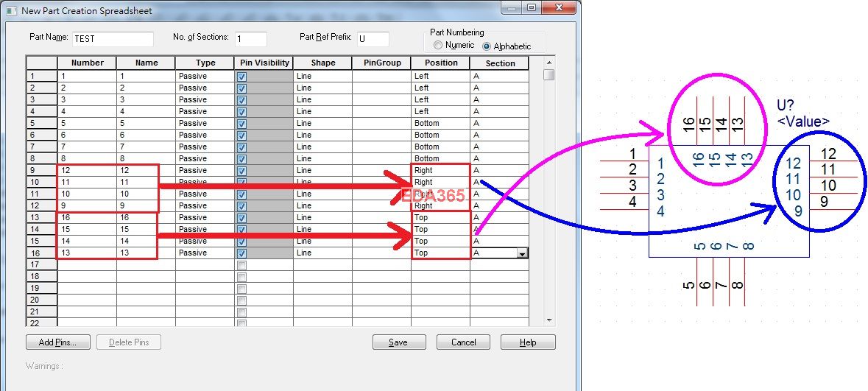The height and width of the screenshot is (391, 868).
Task: Click the Number column header
Action: point(87,63)
